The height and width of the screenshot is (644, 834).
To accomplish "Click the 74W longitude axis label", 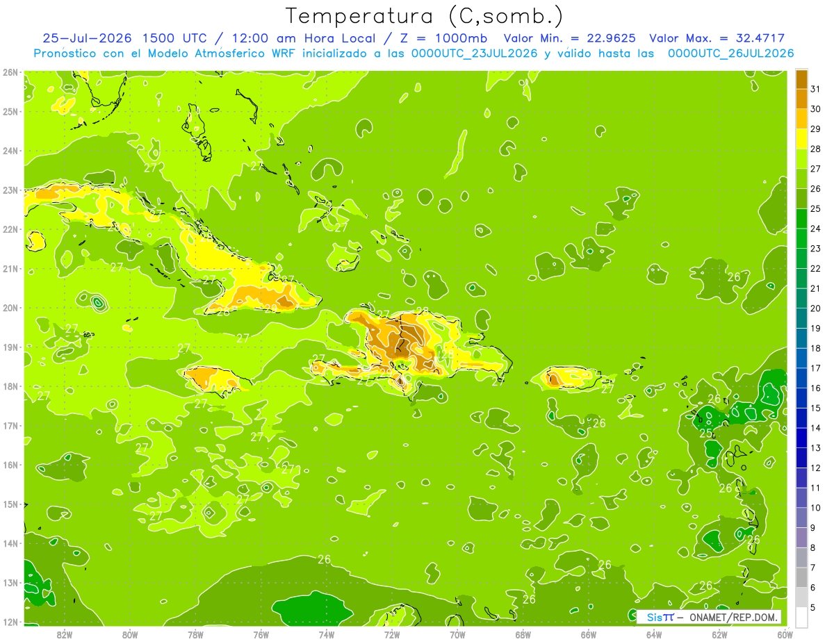I will (x=327, y=634).
